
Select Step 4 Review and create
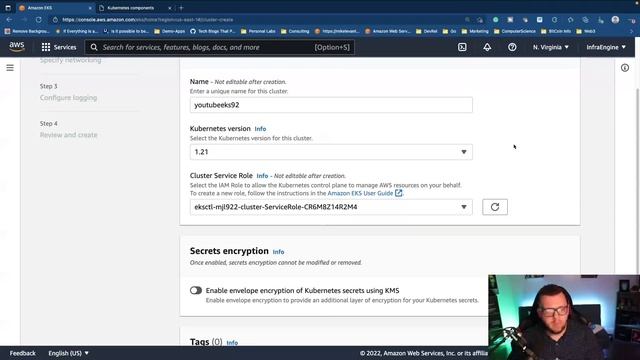(69, 135)
